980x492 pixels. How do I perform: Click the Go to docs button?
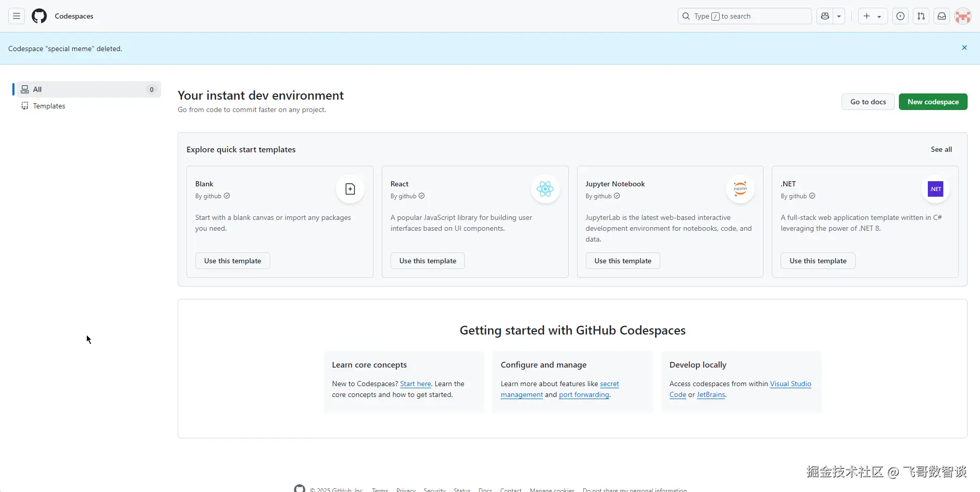[x=868, y=102]
